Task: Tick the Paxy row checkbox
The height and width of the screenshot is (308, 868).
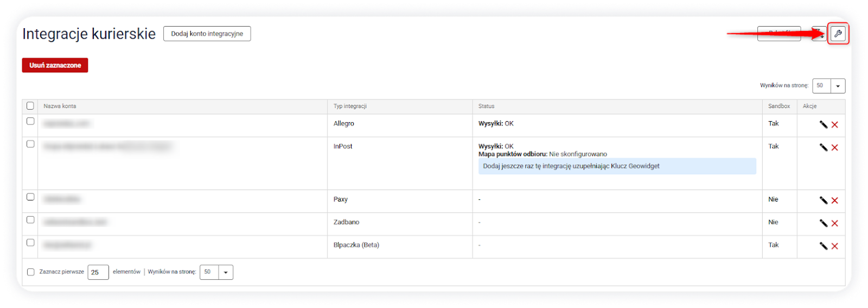Action: coord(30,197)
